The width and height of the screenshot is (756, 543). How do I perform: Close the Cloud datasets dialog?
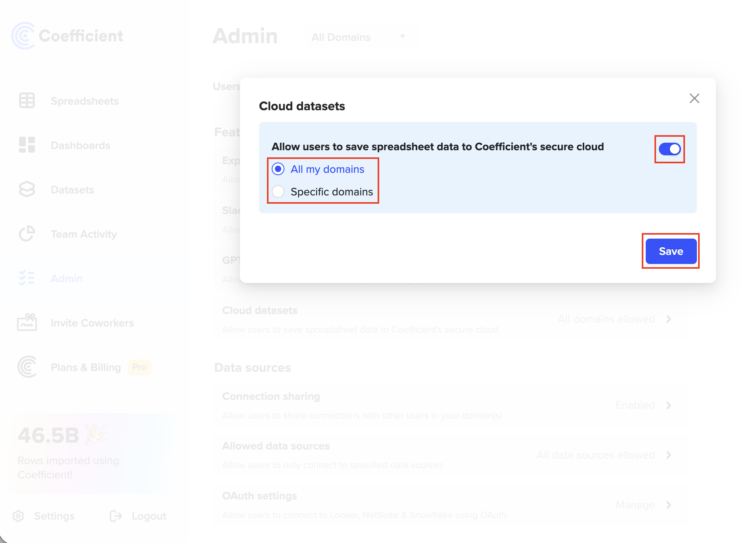tap(694, 98)
